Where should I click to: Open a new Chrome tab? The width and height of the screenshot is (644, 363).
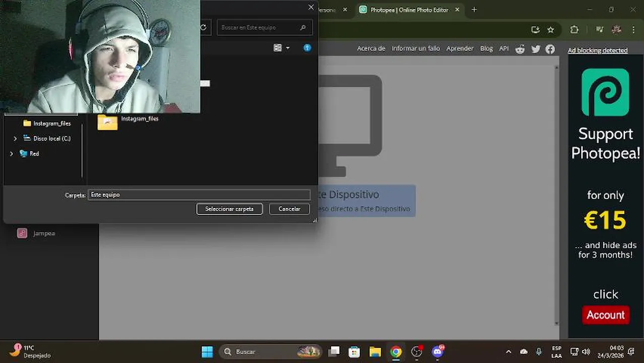(x=474, y=10)
